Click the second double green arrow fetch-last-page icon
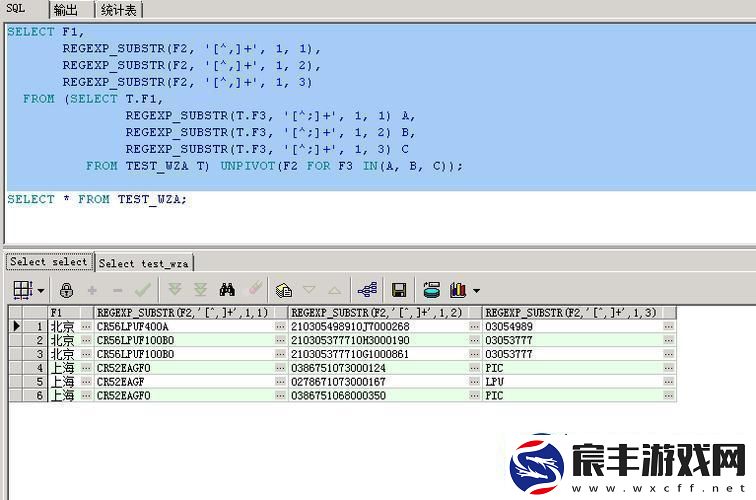 tap(200, 289)
